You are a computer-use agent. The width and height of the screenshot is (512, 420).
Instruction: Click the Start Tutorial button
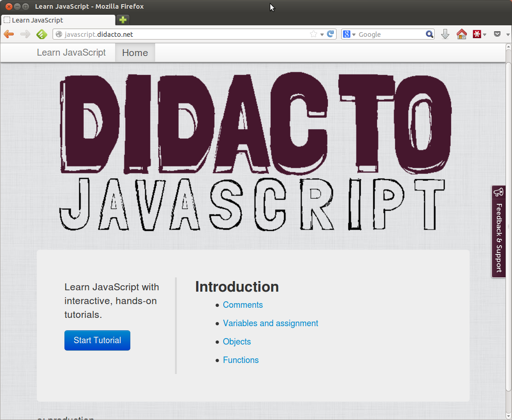pos(97,340)
